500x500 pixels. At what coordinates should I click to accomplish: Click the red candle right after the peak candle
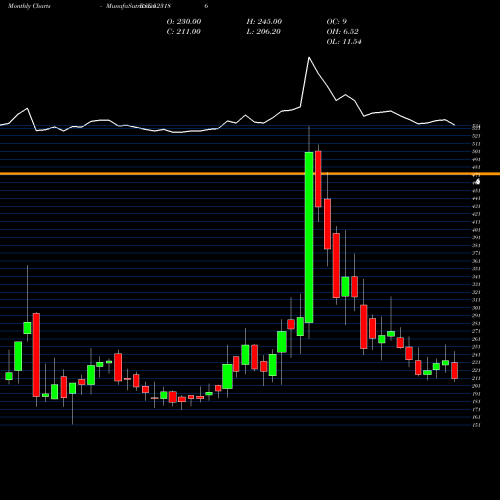click(x=318, y=179)
